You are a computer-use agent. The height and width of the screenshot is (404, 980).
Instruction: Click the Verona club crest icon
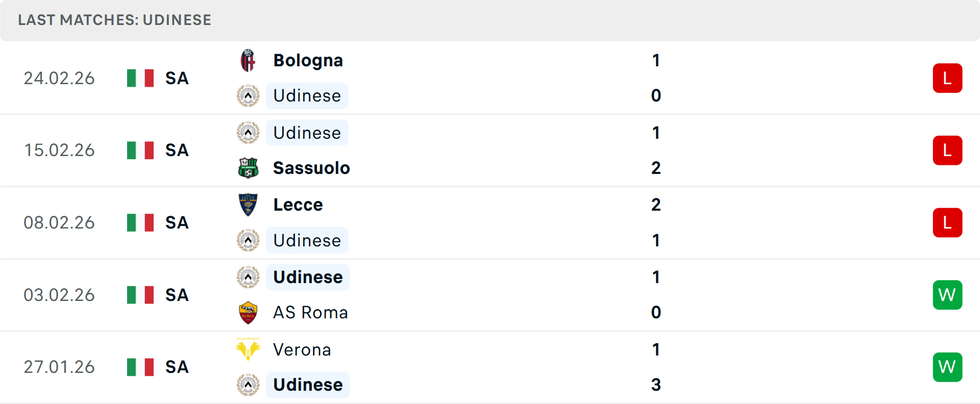coord(248,349)
